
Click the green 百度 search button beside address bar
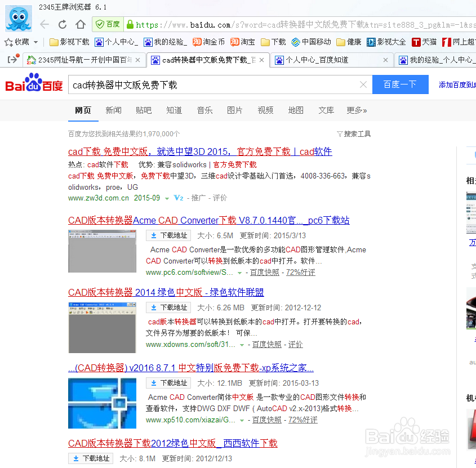tap(107, 24)
